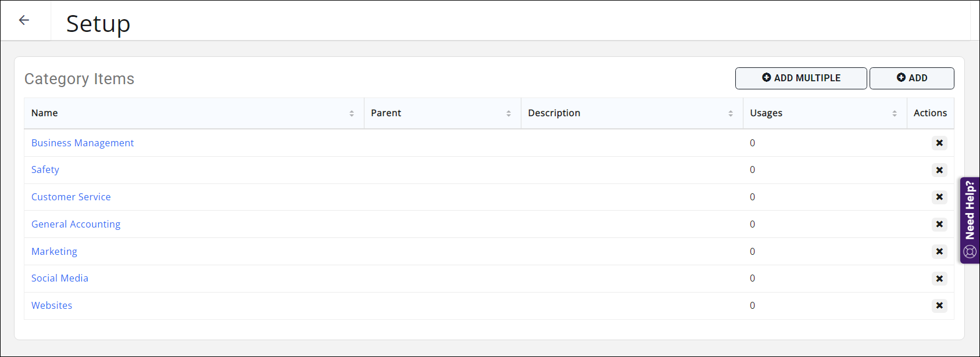Screen dimensions: 980x357
Task: Open the Social Media category details
Action: (60, 279)
